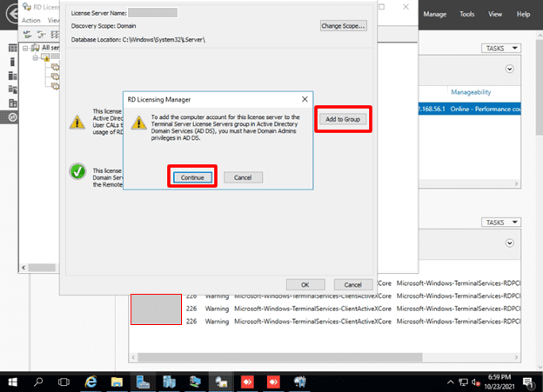
Task: Click Cancel in the RD Licensing Manager warning dialog
Action: [x=243, y=177]
